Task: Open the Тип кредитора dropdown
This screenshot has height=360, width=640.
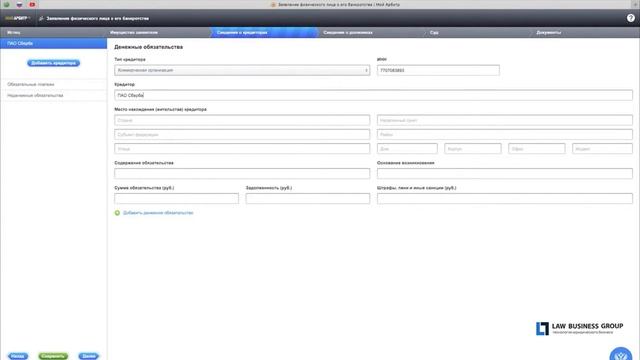Action: pyautogui.click(x=242, y=70)
